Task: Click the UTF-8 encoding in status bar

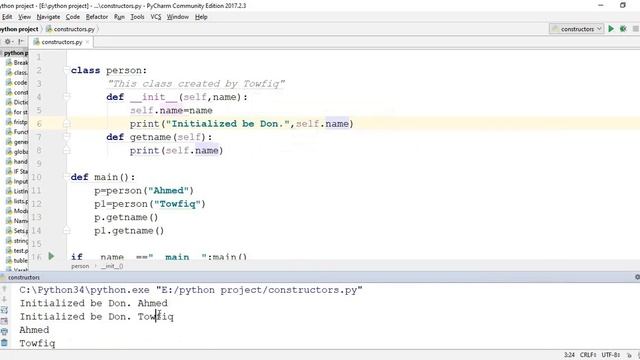Action: tap(611, 355)
